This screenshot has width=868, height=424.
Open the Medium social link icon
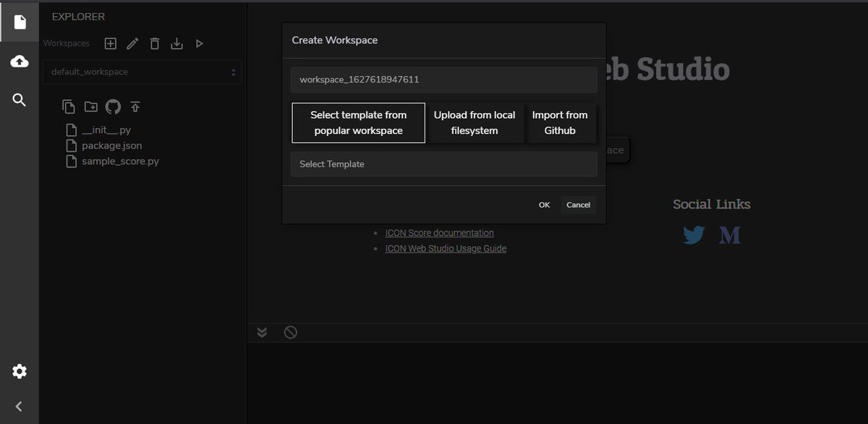[x=730, y=235]
